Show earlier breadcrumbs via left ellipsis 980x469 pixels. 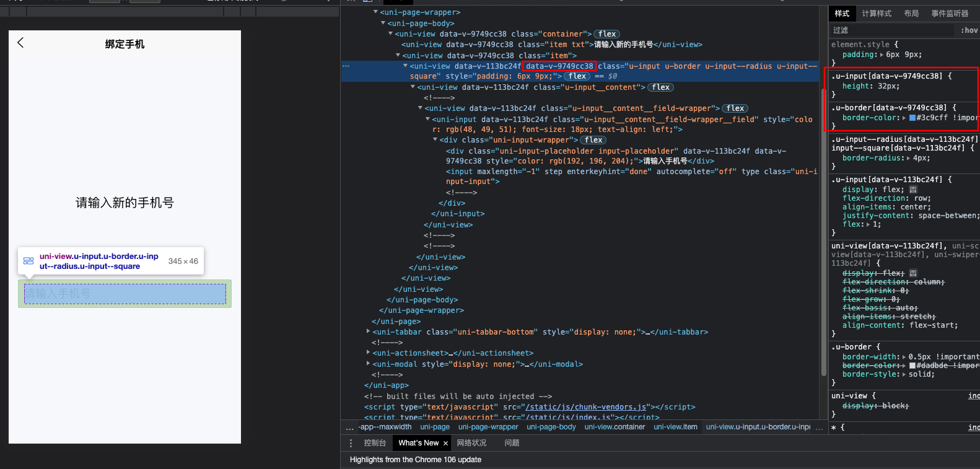click(349, 427)
